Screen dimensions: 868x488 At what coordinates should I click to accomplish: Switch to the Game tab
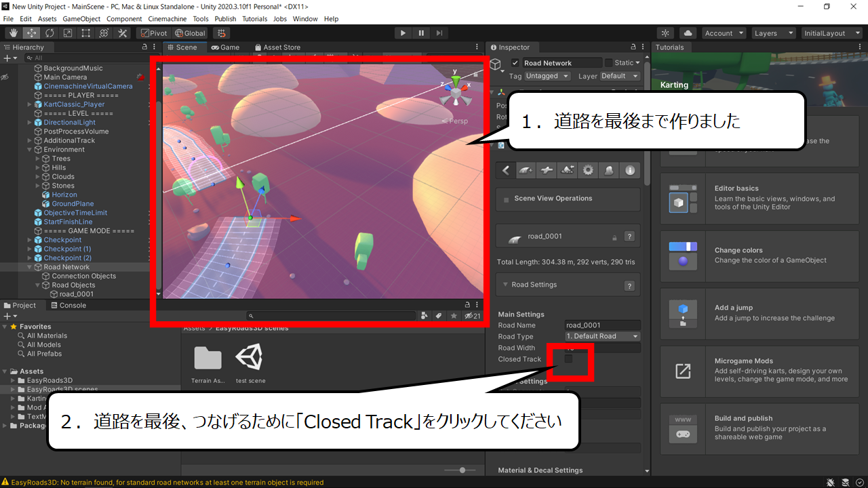click(225, 47)
